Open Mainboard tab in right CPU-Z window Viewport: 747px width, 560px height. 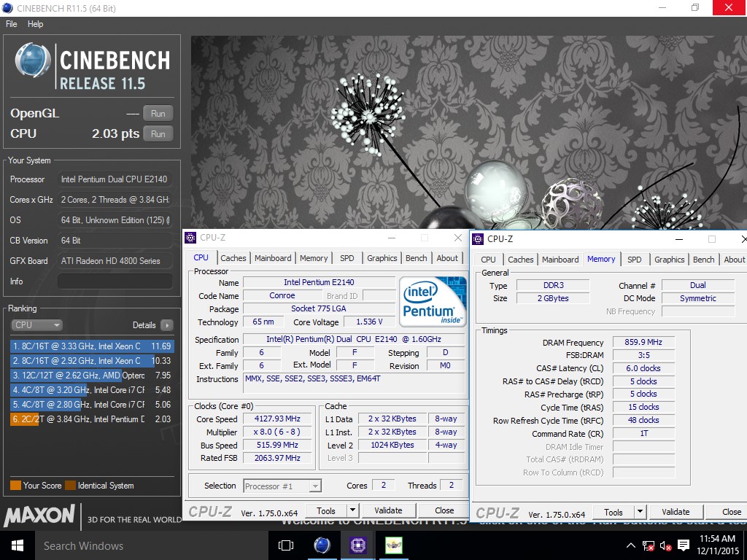coord(560,260)
